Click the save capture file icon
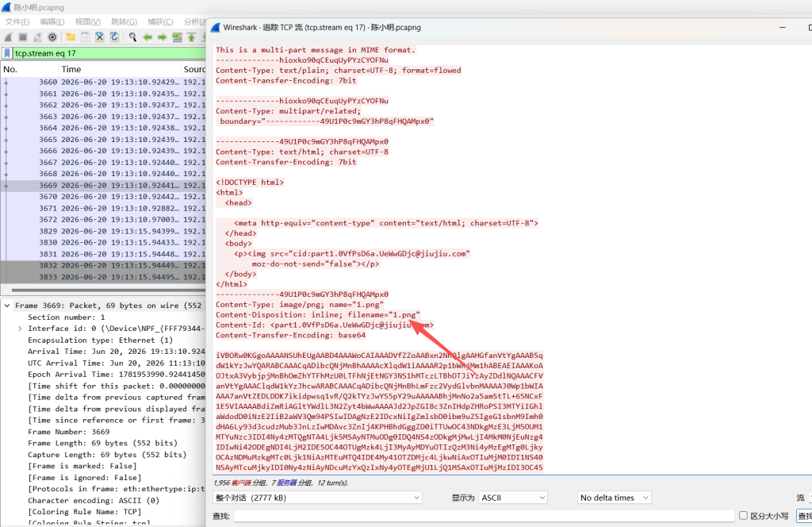This screenshot has width=812, height=527. click(86, 37)
